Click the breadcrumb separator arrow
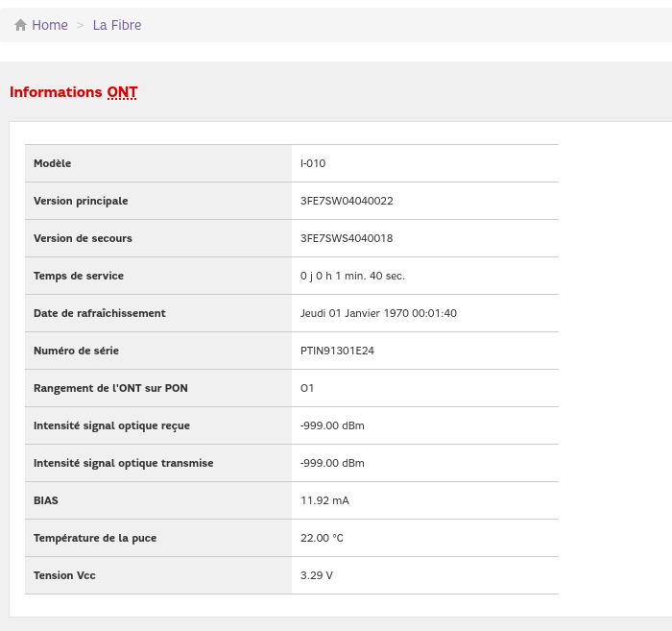Screen dimensions: 672x631 pyautogui.click(x=80, y=25)
